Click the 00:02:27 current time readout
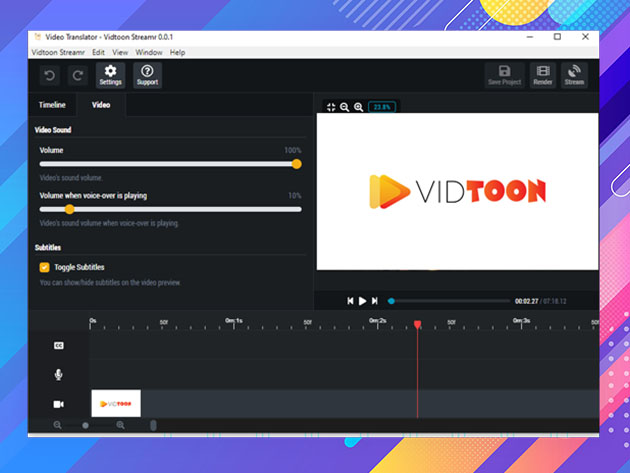Screen dimensions: 630x473 (x=526, y=301)
